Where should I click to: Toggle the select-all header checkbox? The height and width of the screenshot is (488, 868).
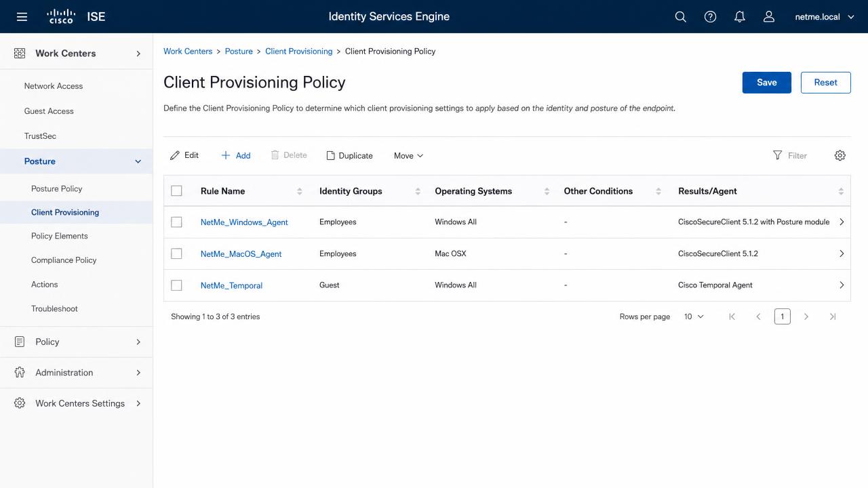[177, 191]
